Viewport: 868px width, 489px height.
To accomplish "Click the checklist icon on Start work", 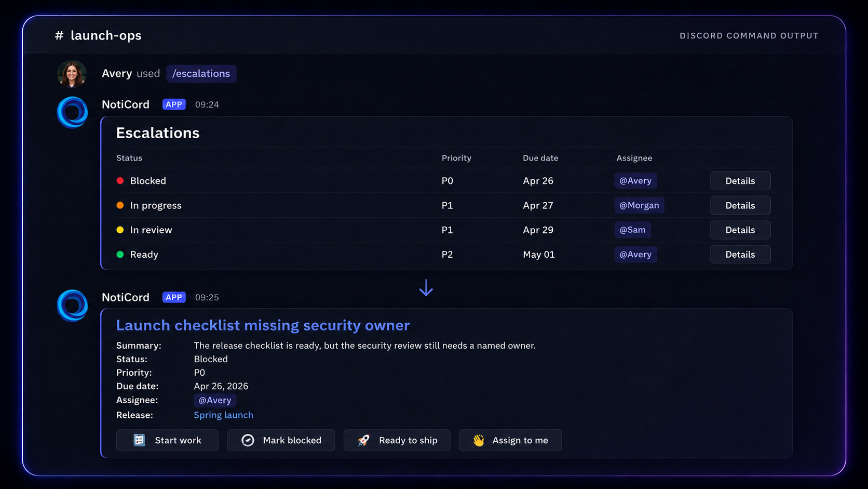I will point(139,440).
